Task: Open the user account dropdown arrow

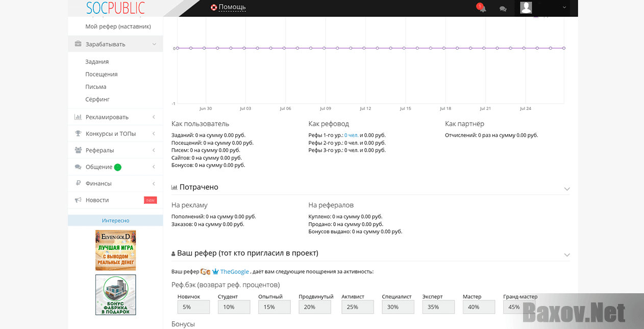Action: (564, 8)
